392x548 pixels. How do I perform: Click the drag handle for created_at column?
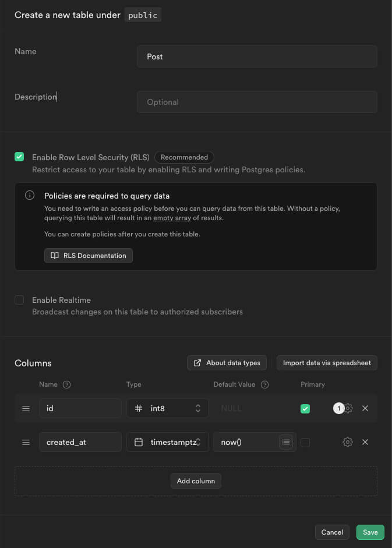coord(26,443)
